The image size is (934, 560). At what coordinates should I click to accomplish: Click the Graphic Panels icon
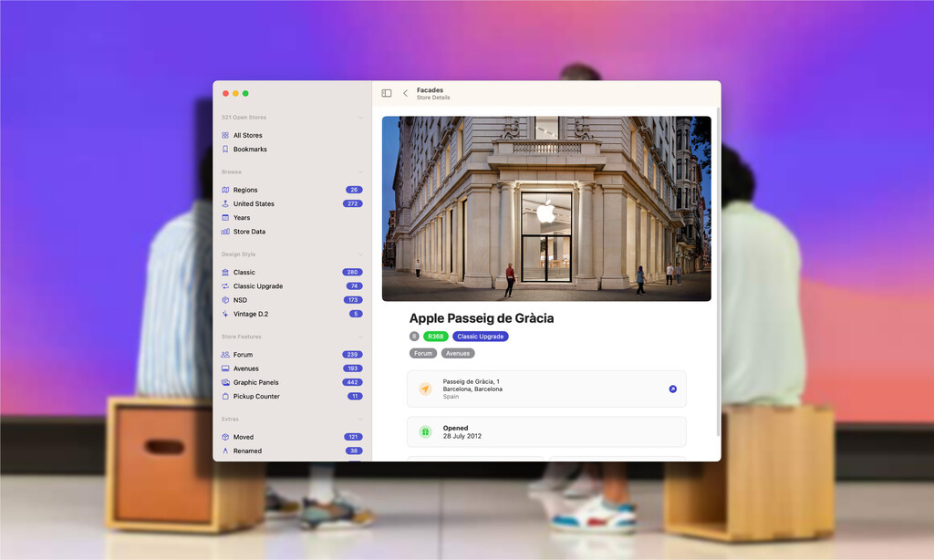point(225,382)
